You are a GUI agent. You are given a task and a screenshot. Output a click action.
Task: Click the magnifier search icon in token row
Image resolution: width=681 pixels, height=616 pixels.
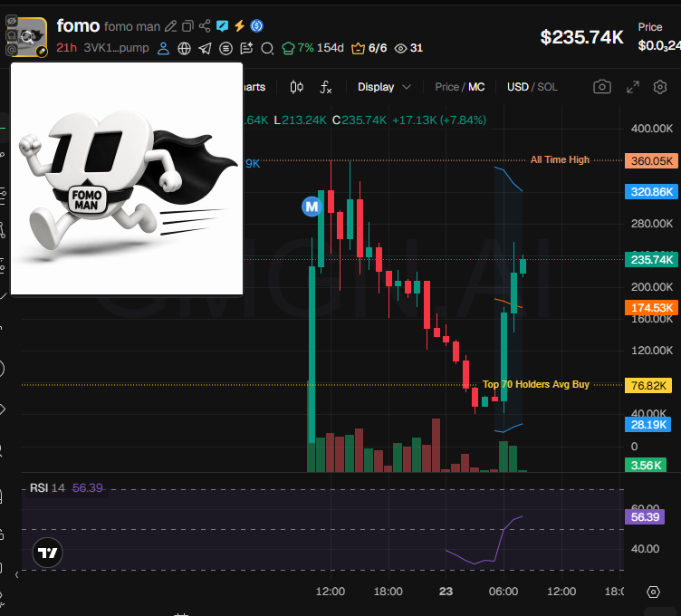(267, 48)
